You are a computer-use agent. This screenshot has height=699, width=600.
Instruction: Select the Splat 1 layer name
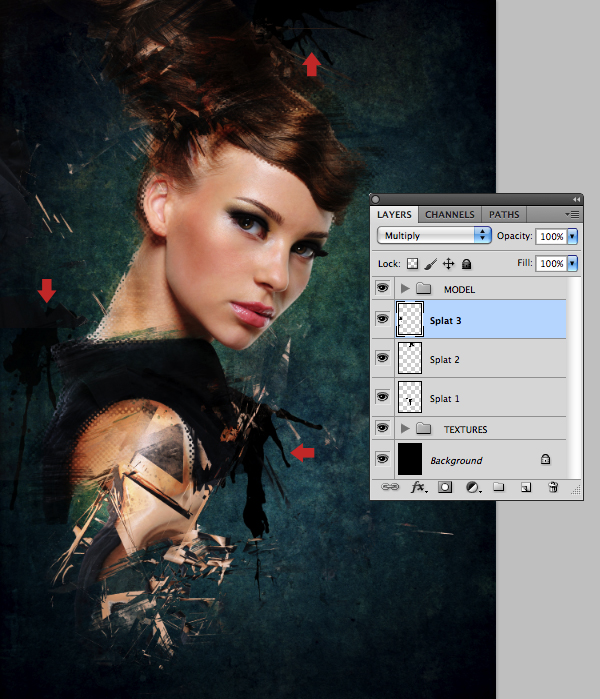coord(444,399)
